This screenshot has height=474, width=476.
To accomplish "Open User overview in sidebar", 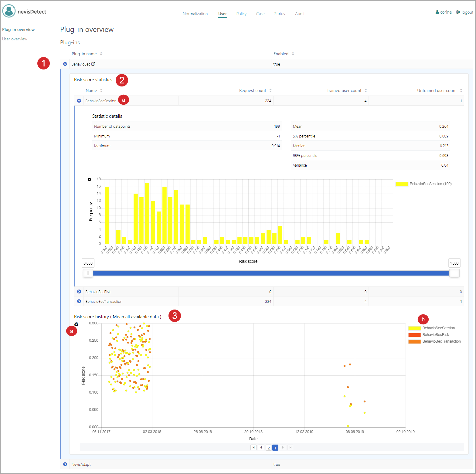I will (15, 39).
